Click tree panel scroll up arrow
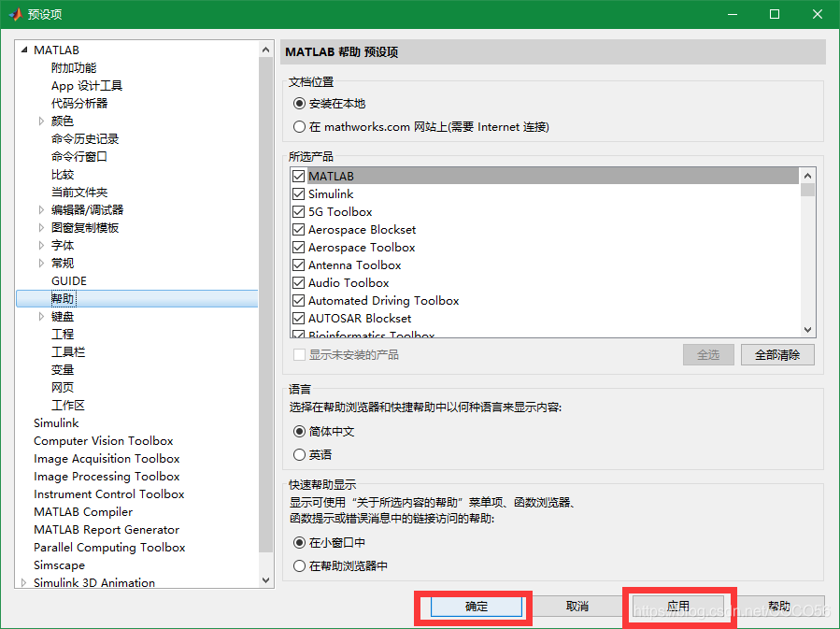The image size is (840, 629). click(x=265, y=50)
